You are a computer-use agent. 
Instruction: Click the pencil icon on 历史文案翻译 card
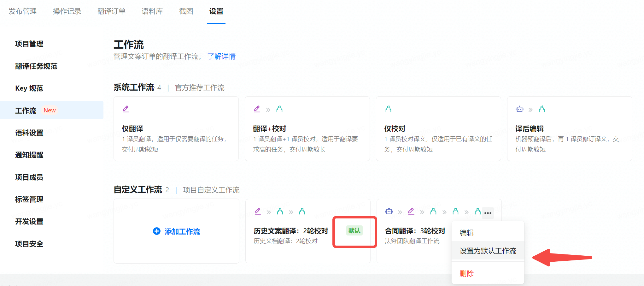click(258, 212)
